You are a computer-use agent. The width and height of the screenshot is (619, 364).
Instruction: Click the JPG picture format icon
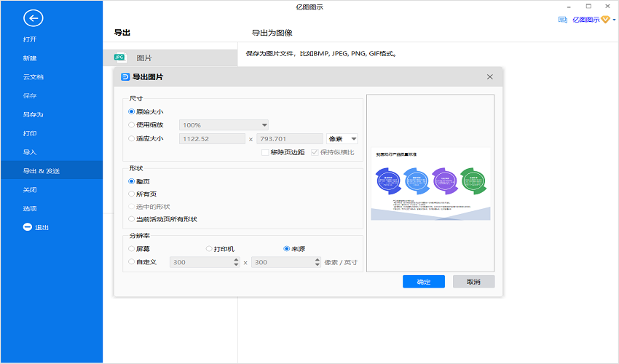[x=120, y=58]
